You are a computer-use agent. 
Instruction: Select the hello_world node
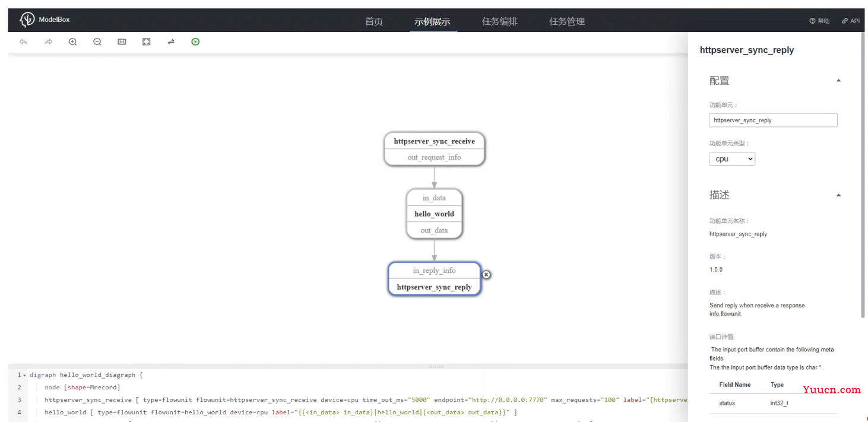coord(435,214)
